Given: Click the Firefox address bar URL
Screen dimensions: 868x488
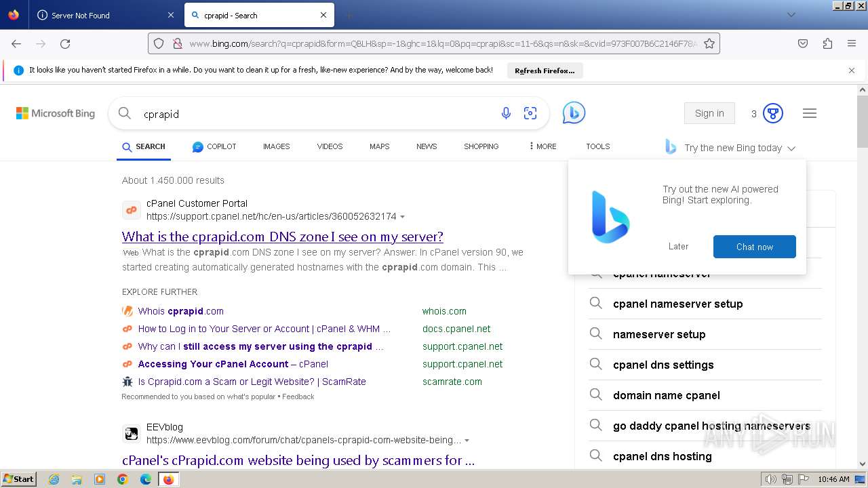Looking at the screenshot, I should point(442,43).
